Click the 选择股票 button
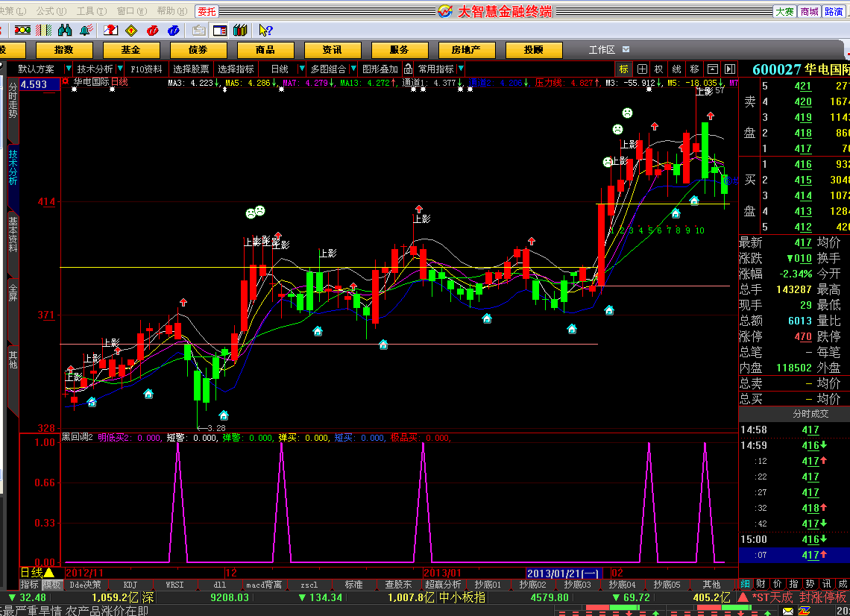Image resolution: width=850 pixels, height=616 pixels. point(191,69)
